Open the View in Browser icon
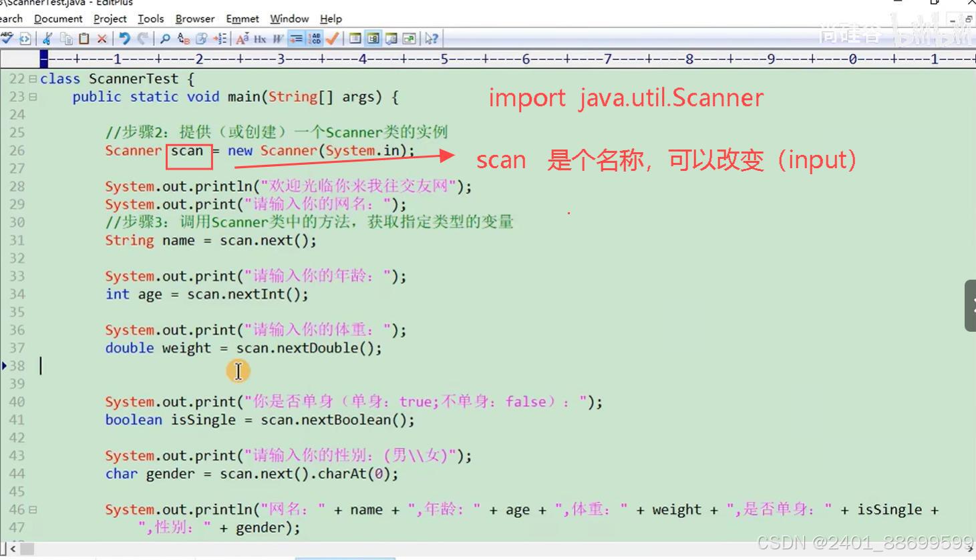The height and width of the screenshot is (560, 976). coord(25,39)
